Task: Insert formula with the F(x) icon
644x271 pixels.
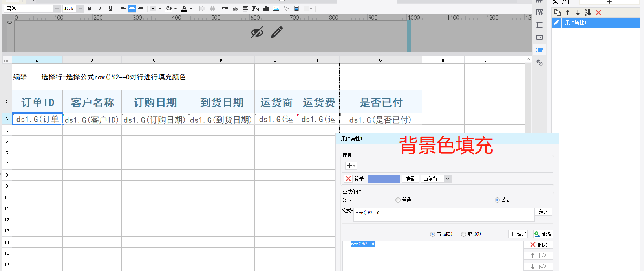Action: point(256,8)
